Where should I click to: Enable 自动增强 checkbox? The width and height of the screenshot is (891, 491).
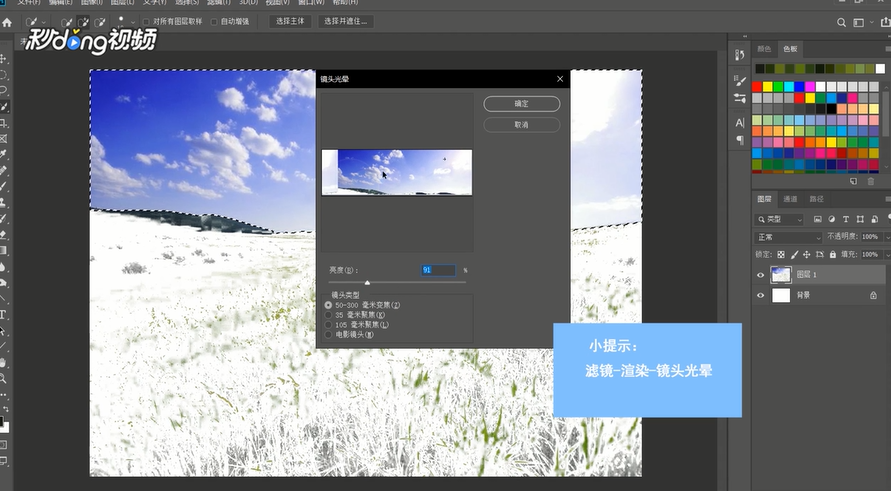(x=214, y=22)
